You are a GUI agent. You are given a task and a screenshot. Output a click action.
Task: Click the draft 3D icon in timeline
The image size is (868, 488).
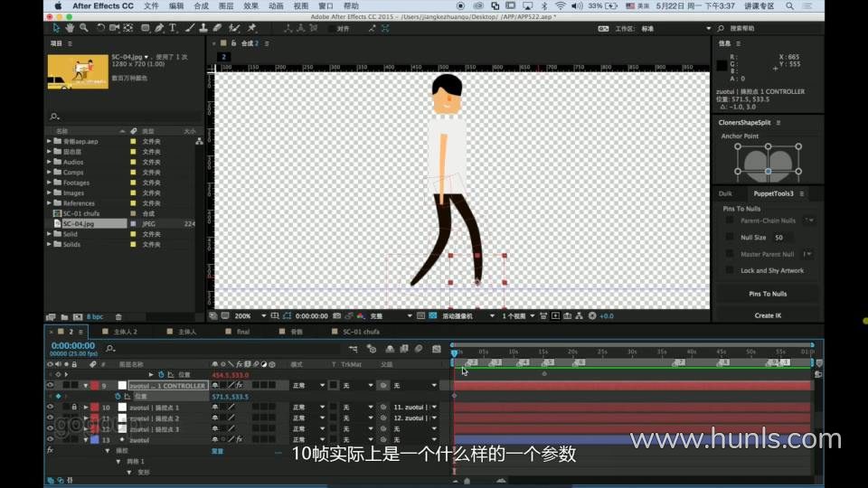pyautogui.click(x=372, y=349)
